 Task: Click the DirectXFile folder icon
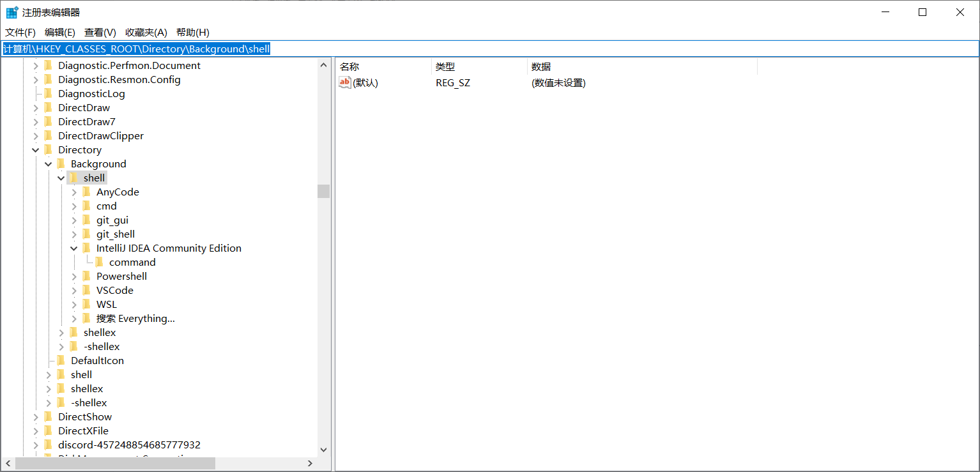[48, 430]
